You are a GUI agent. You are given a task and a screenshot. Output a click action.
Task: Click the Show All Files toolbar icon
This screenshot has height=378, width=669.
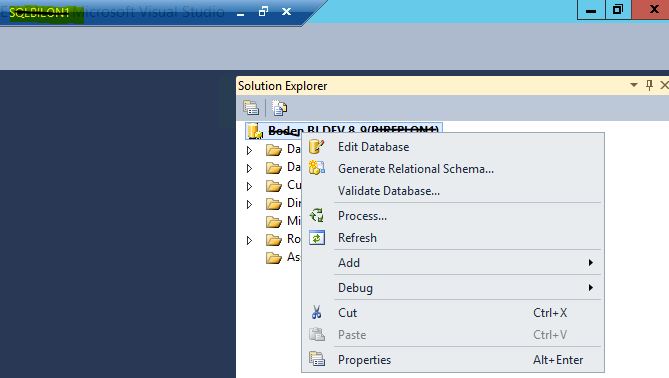[x=279, y=108]
